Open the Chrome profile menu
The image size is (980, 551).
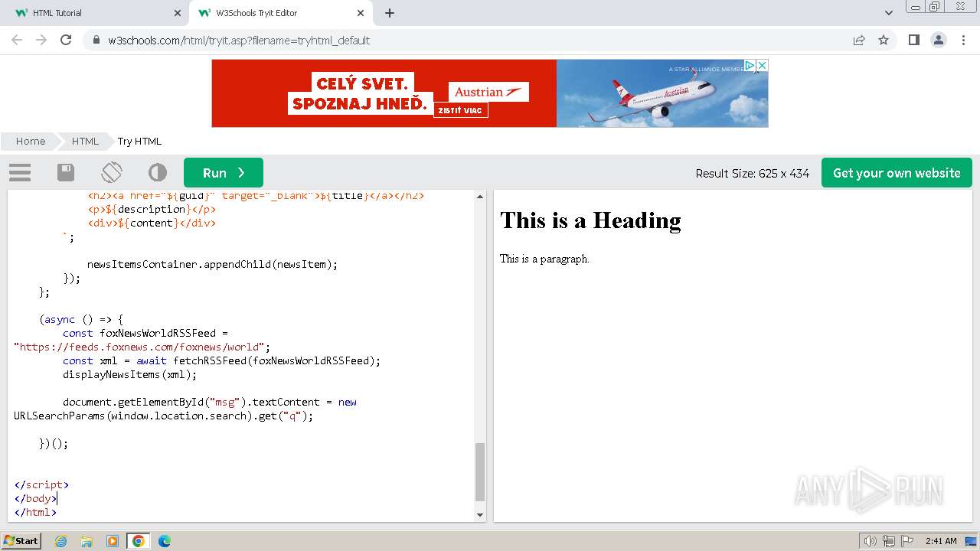(x=938, y=40)
